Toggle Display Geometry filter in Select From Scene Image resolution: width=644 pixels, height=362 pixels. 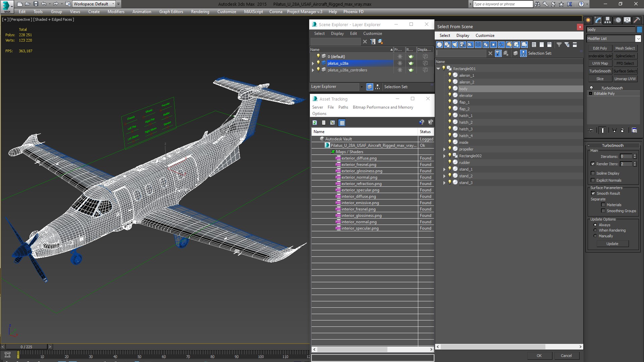[x=439, y=45]
